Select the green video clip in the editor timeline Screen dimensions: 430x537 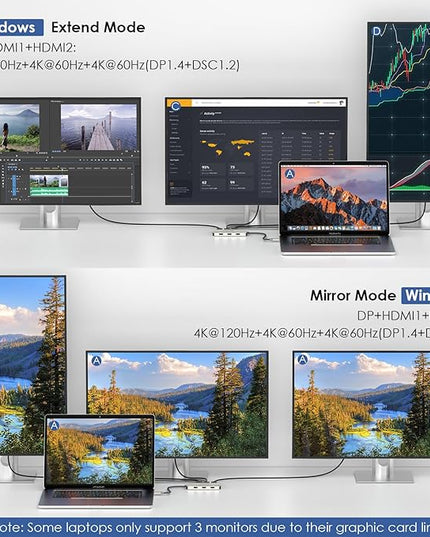(49, 185)
